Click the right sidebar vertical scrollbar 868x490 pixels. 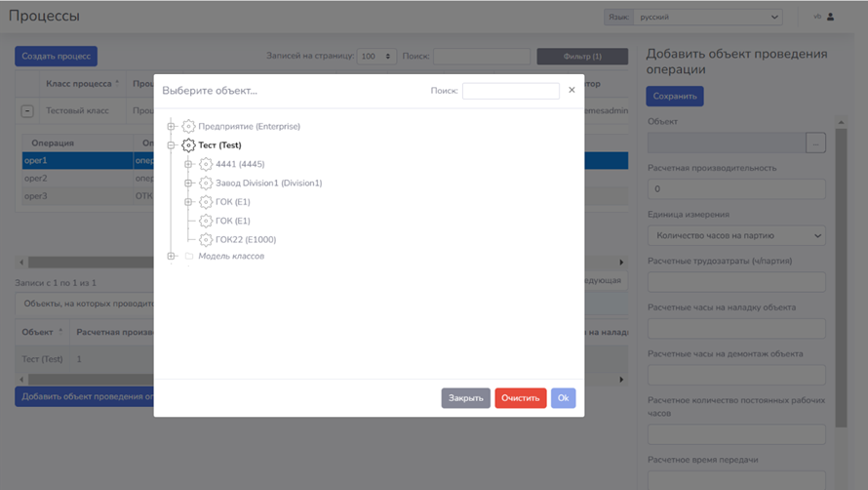(x=841, y=277)
